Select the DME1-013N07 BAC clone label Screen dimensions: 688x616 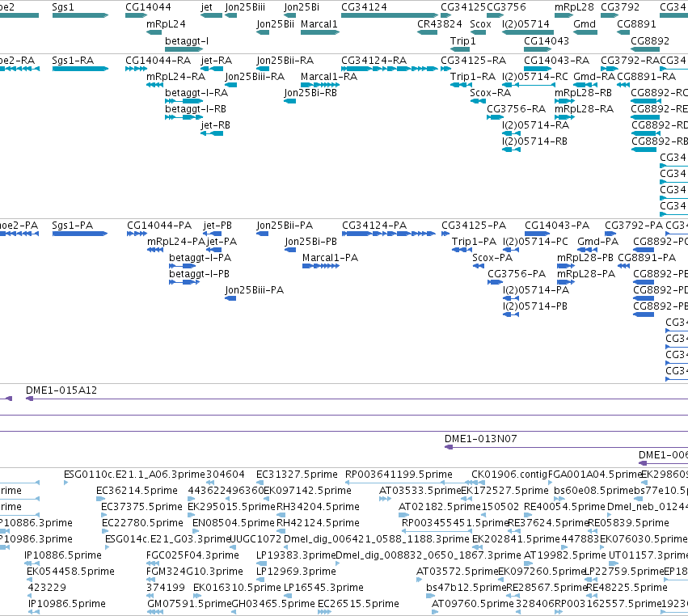[481, 438]
